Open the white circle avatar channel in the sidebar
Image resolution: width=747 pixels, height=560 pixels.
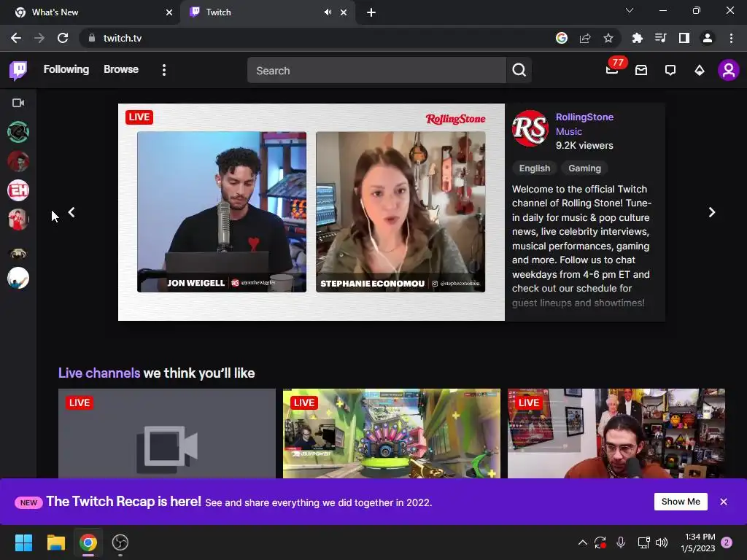click(18, 278)
